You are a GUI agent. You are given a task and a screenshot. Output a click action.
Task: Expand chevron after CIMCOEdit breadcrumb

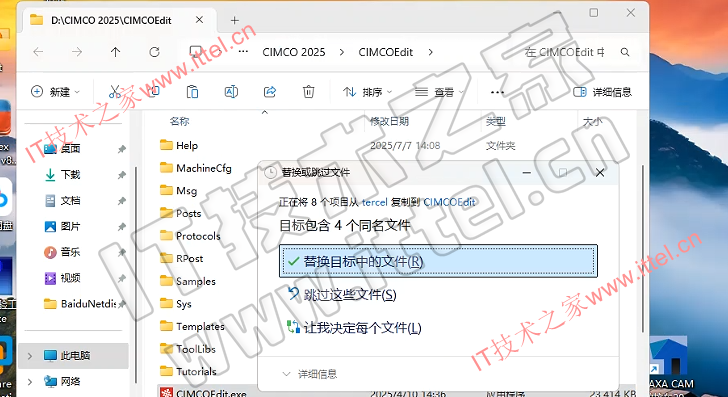coord(430,52)
